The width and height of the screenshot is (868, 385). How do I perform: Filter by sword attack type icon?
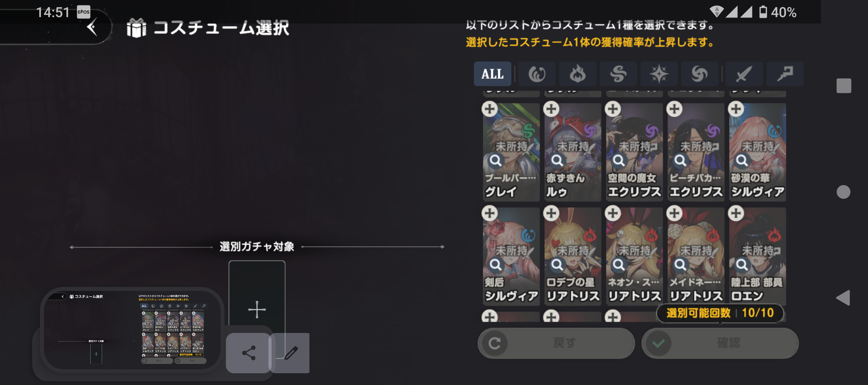click(744, 74)
